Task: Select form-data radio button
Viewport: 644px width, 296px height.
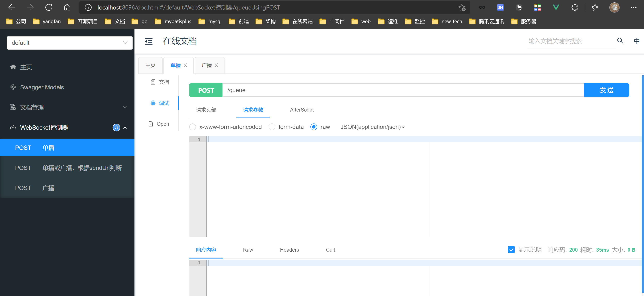Action: pyautogui.click(x=272, y=127)
